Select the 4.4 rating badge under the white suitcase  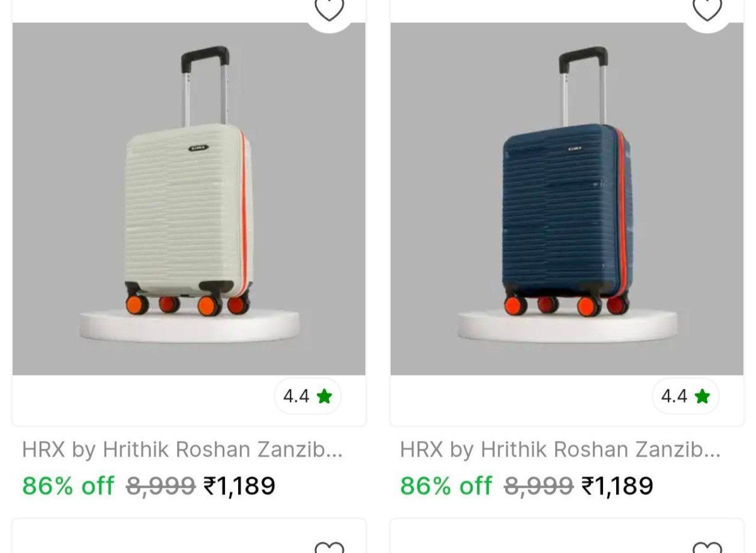pos(307,396)
